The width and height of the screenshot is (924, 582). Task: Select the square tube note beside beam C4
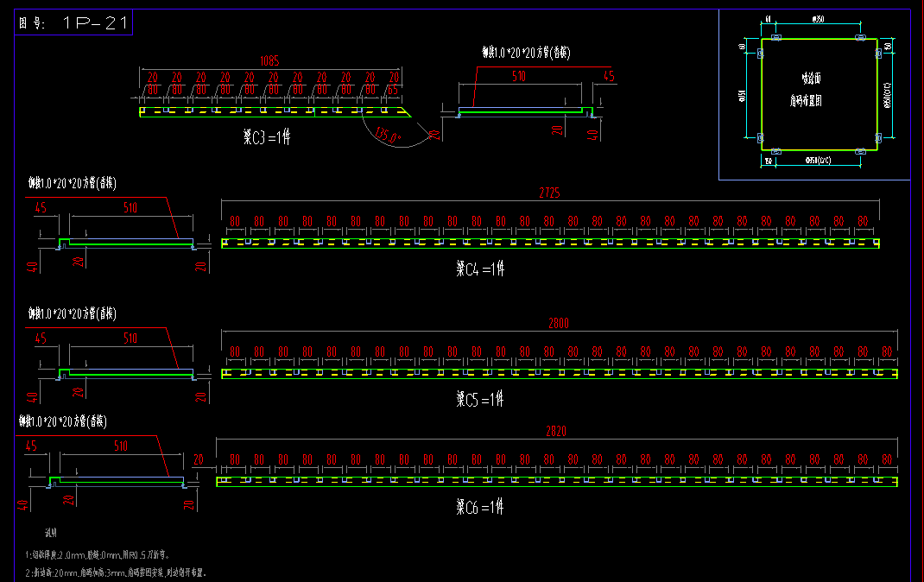(x=72, y=183)
